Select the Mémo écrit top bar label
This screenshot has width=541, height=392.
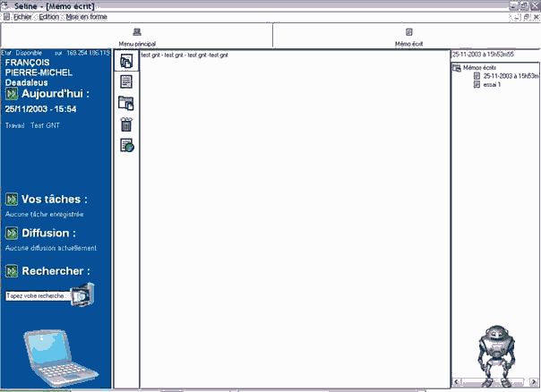408,44
